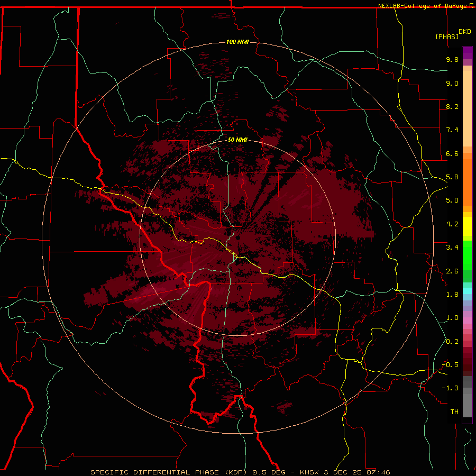476x476 pixels.
Task: Click the 8.2 color scale value
Action: (452, 106)
